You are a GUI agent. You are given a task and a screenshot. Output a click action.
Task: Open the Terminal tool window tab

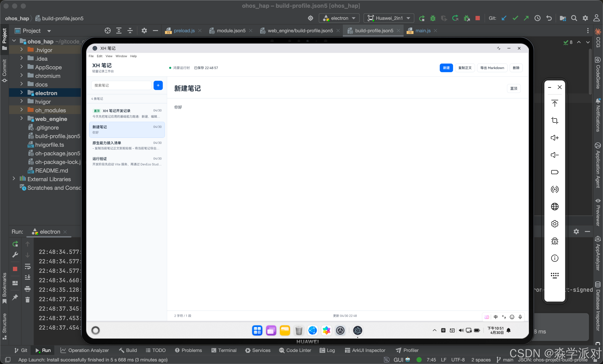pos(224,350)
